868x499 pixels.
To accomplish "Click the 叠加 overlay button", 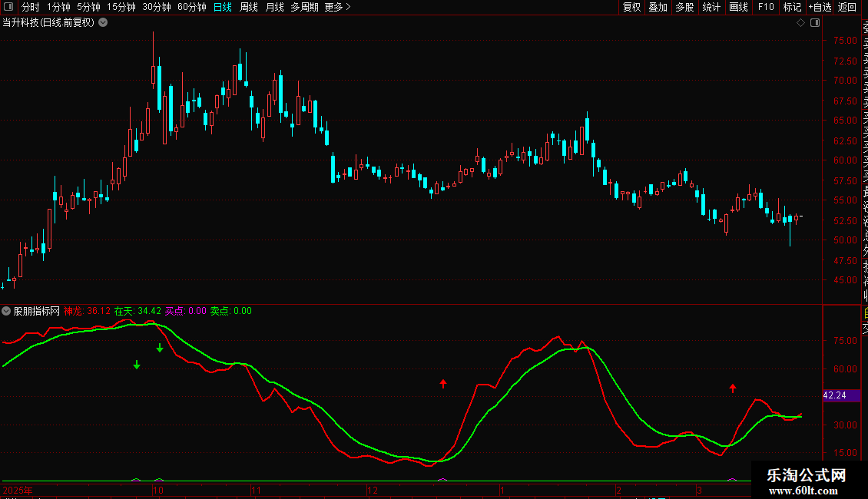I will [x=658, y=7].
